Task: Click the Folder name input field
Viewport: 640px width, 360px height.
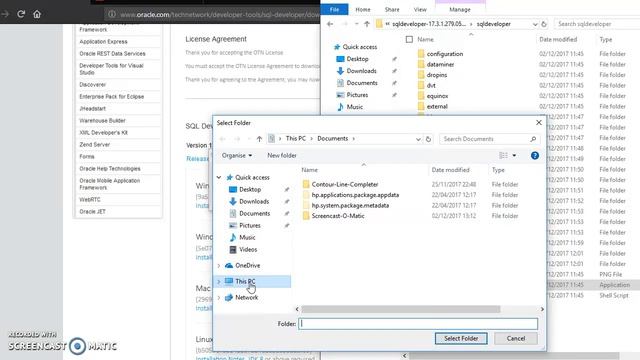Action: click(x=418, y=324)
